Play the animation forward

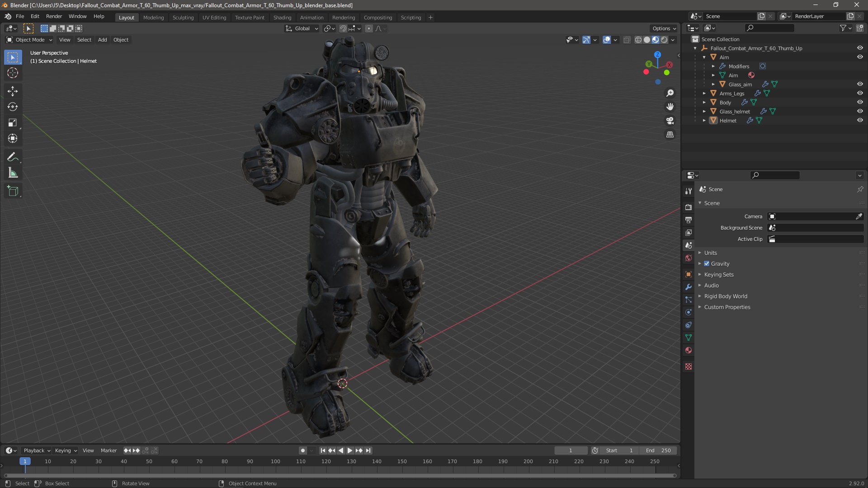[x=350, y=450]
